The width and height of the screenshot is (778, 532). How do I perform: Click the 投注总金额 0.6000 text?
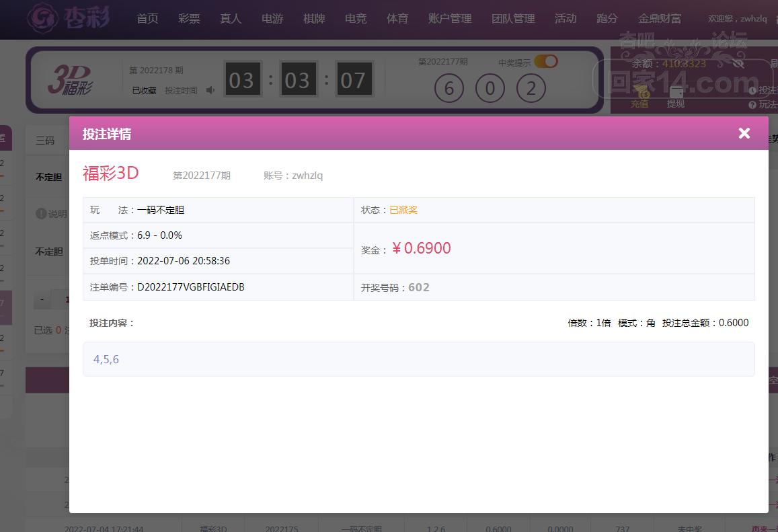coord(705,323)
